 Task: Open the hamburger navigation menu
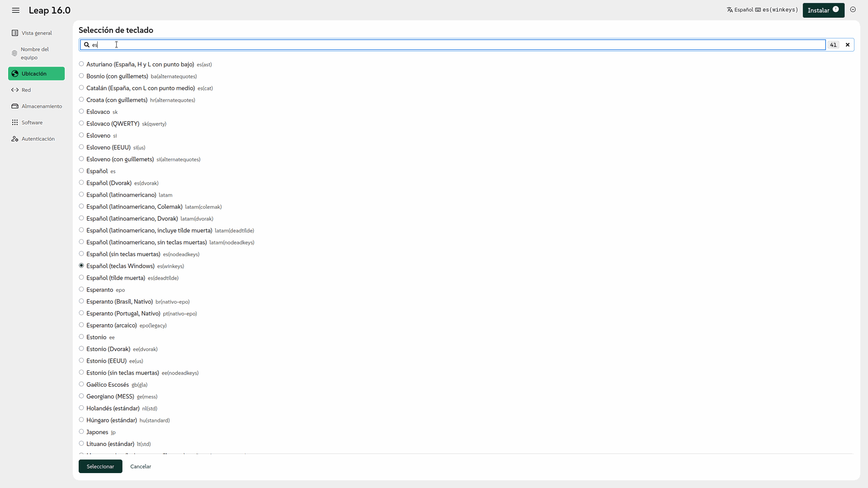16,10
